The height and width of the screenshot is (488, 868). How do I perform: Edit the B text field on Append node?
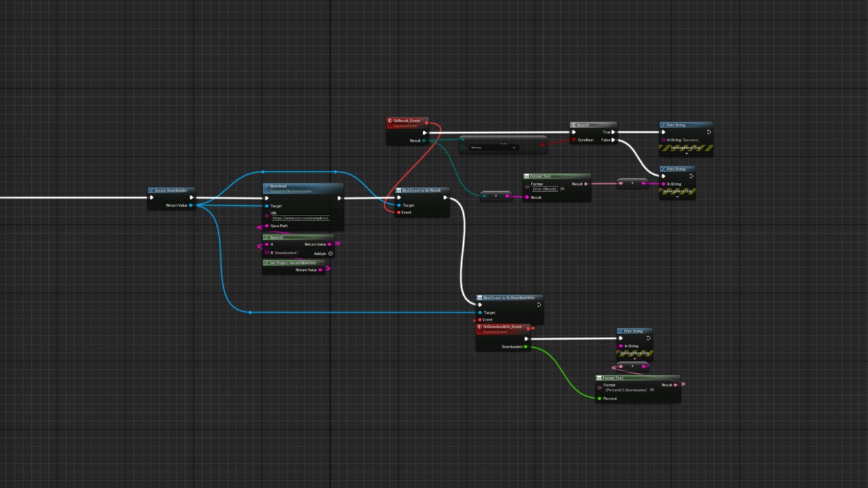(x=286, y=253)
